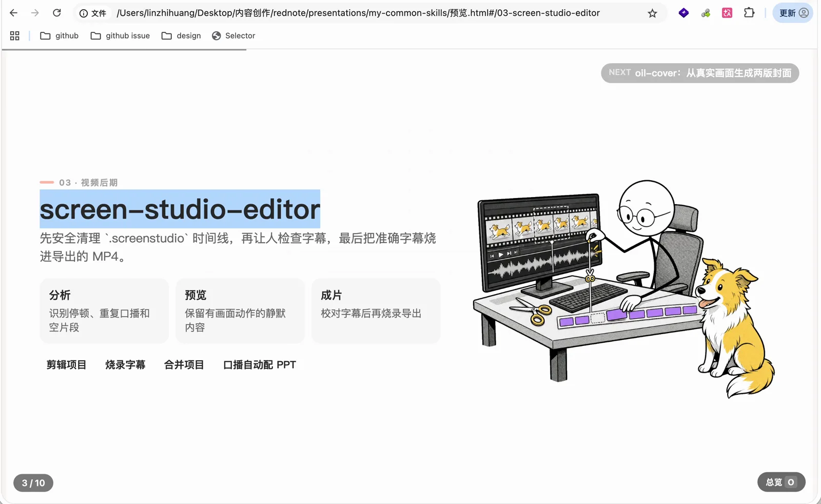
Task: Open the apps grid in the bookmarks bar
Action: point(15,35)
